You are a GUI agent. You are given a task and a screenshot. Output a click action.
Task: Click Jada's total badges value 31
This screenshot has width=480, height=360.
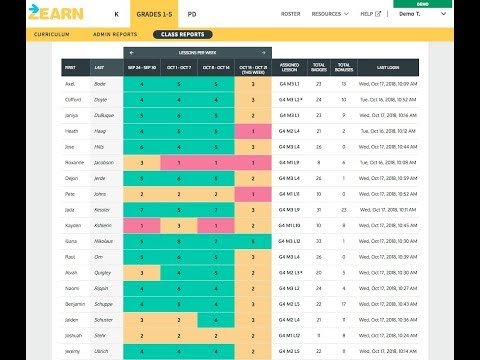pos(319,210)
